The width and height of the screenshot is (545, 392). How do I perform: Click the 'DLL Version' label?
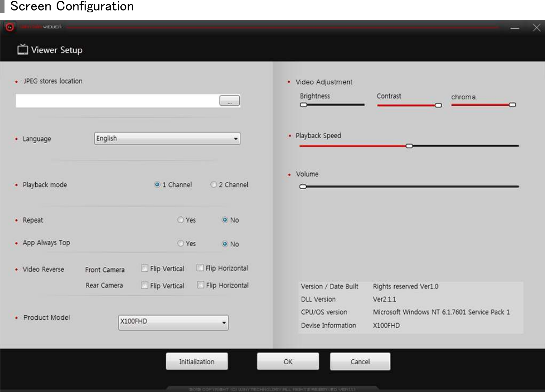pos(318,299)
